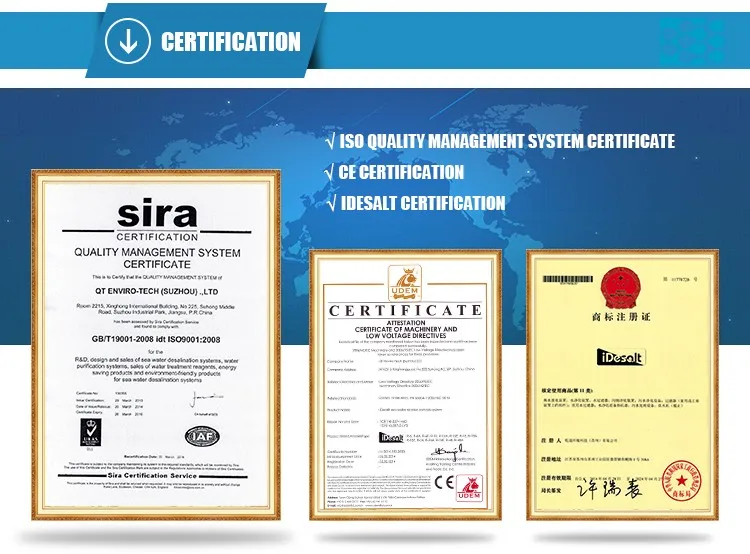This screenshot has height=554, width=750.
Task: Click the IDESALT CERTIFICATION text line
Action: (x=423, y=204)
